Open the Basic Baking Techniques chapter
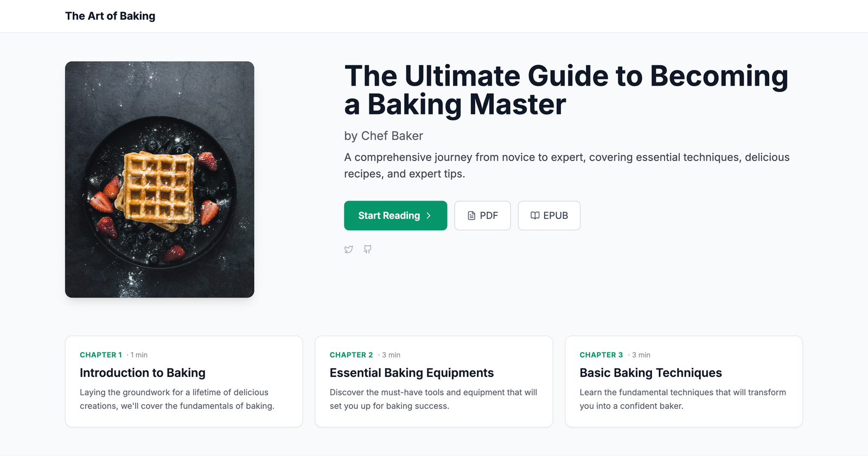This screenshot has width=868, height=456. pyautogui.click(x=650, y=373)
